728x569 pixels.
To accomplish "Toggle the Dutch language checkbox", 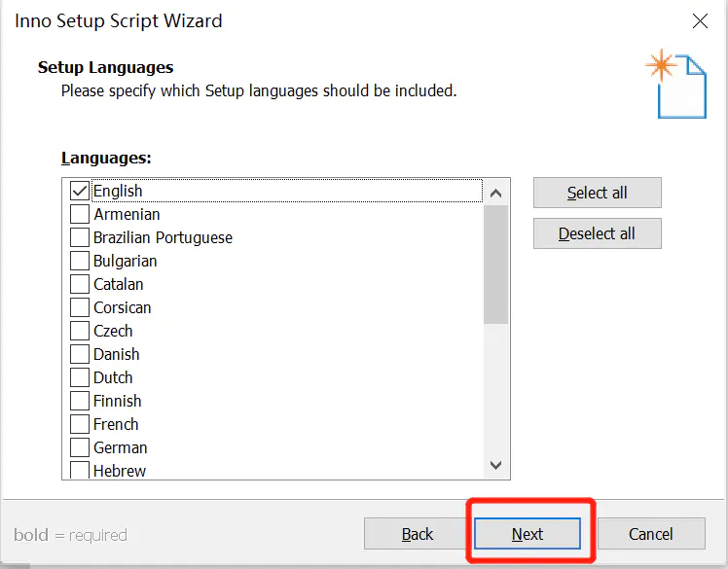I will [x=80, y=377].
